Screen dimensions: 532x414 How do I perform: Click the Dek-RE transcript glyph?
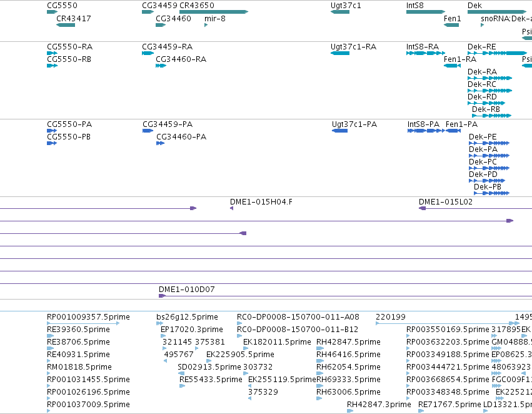[498, 53]
